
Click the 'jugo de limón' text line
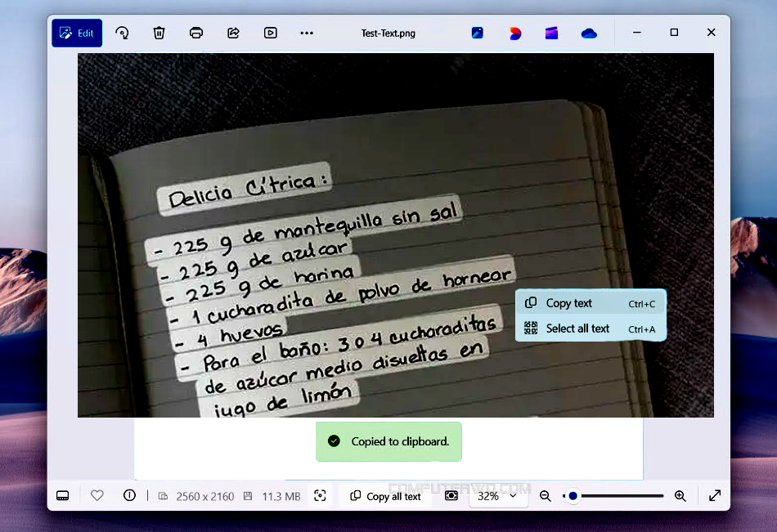[x=281, y=400]
